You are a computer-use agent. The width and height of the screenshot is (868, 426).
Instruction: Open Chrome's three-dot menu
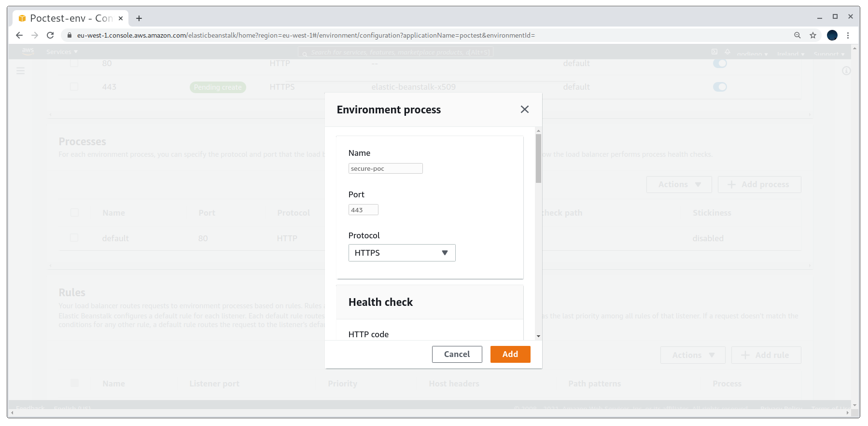click(x=848, y=35)
